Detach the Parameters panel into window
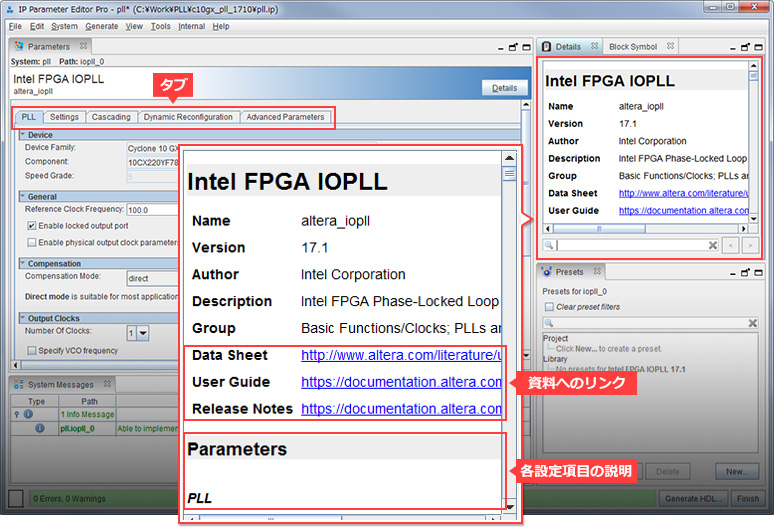Image resolution: width=774 pixels, height=527 pixels. tap(513, 47)
